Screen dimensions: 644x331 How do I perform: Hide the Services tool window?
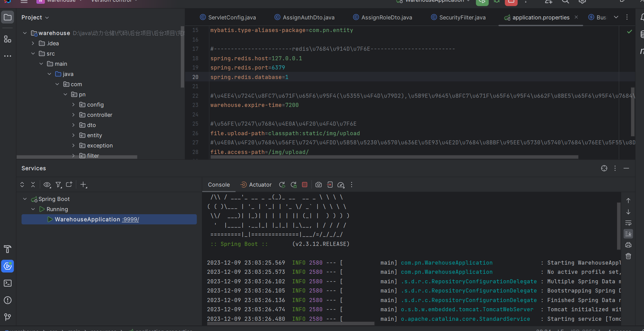click(626, 168)
